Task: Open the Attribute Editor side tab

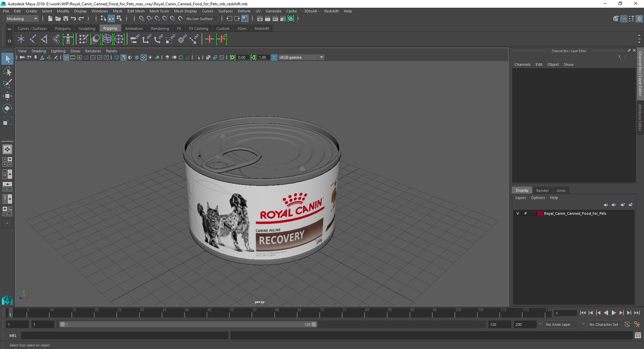Action: [x=640, y=117]
